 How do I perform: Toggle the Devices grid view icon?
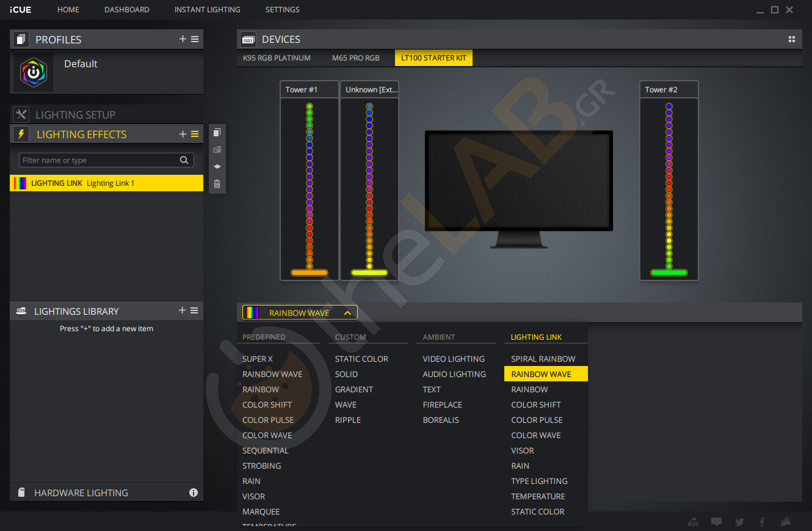(792, 39)
